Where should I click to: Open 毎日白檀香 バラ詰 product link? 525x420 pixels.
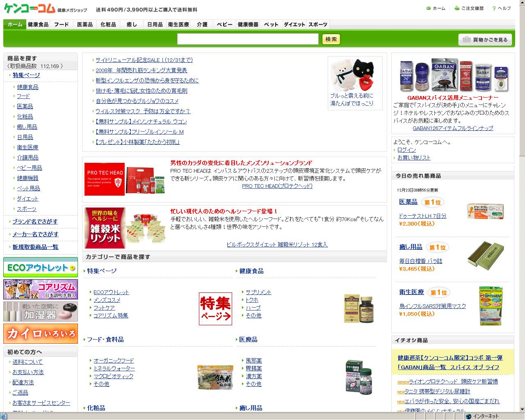click(421, 261)
